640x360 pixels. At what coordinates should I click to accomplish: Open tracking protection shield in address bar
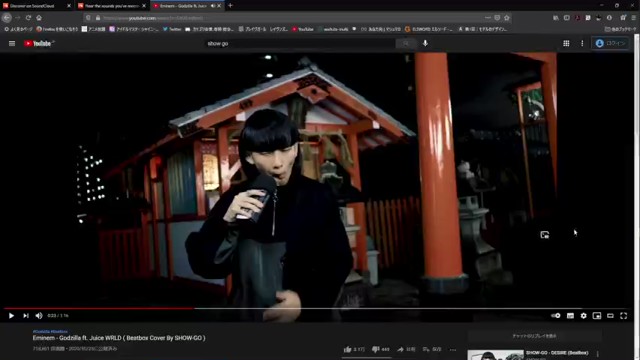click(x=88, y=18)
